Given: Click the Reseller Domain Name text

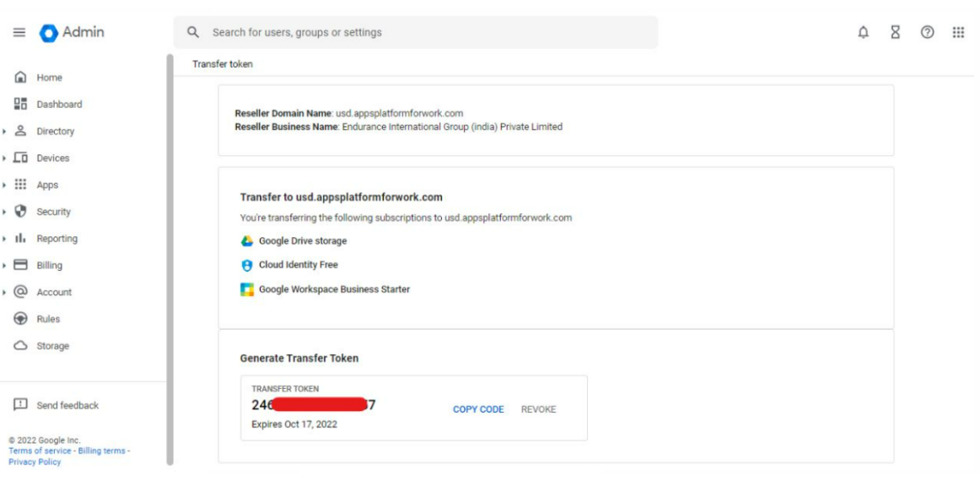Looking at the screenshot, I should pos(349,113).
